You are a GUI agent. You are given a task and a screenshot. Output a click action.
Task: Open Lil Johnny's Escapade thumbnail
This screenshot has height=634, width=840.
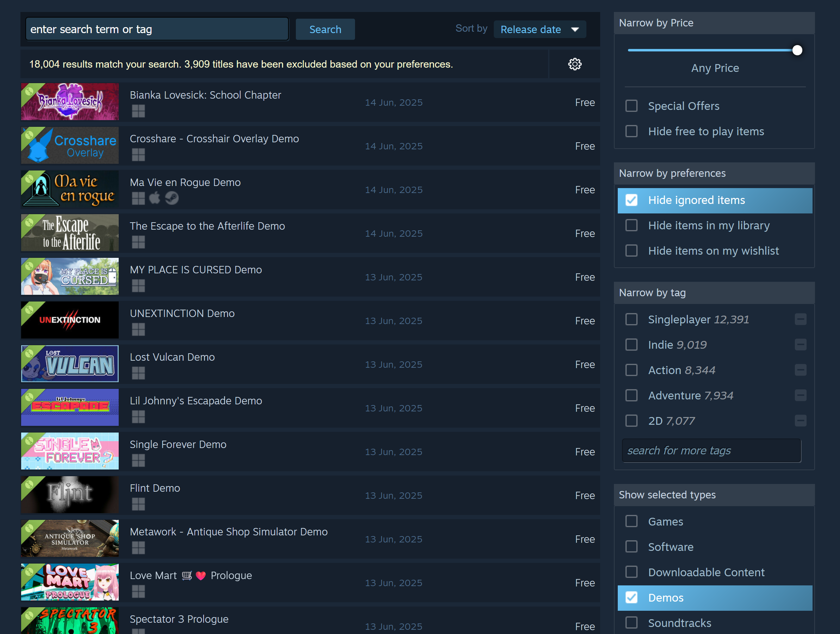(x=70, y=407)
